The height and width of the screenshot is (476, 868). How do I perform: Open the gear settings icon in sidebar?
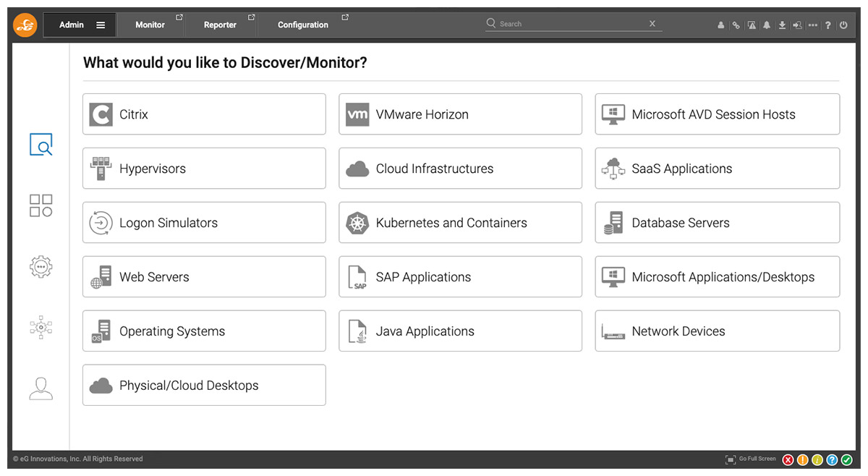pos(41,267)
